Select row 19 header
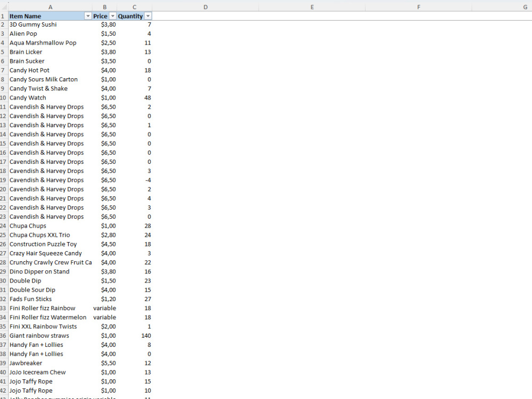 tap(4, 180)
